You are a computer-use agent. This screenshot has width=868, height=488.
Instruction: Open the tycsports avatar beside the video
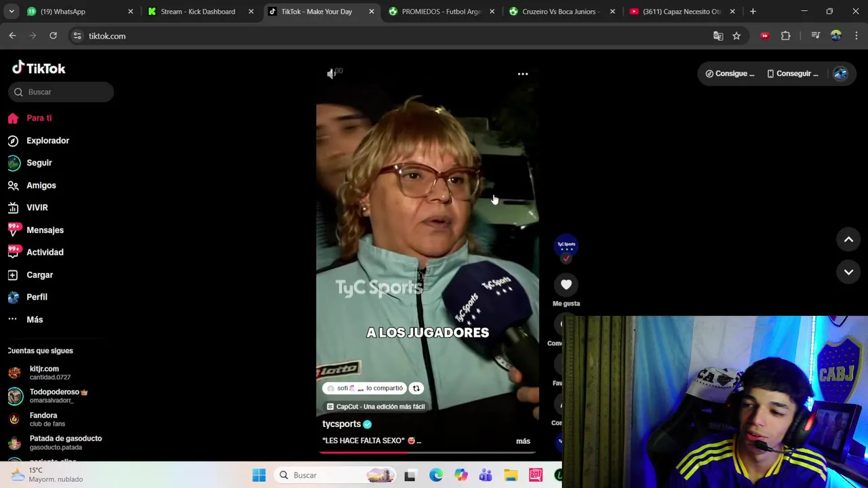click(x=566, y=245)
